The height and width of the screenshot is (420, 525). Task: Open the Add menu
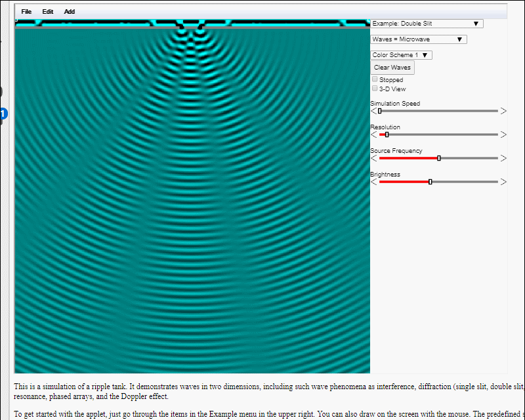click(70, 12)
